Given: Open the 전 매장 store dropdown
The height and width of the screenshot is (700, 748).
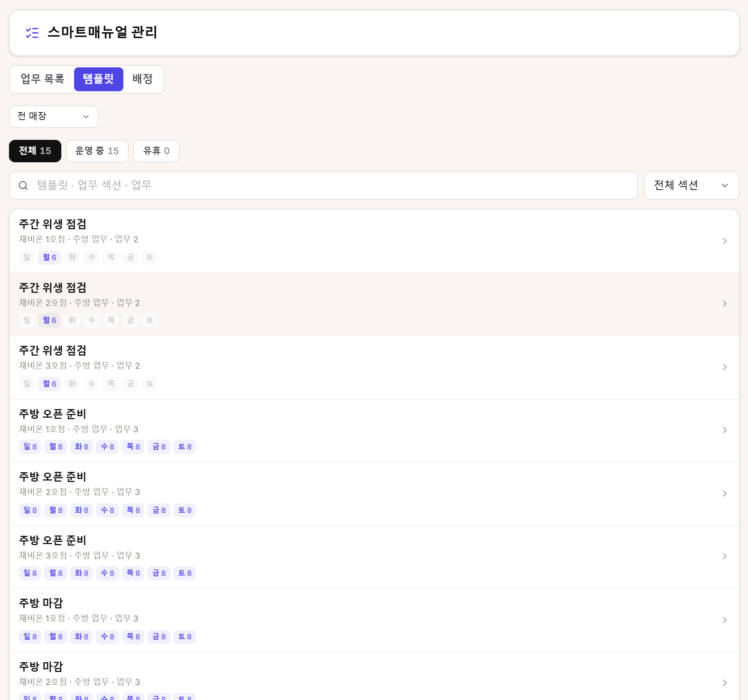Looking at the screenshot, I should pyautogui.click(x=54, y=117).
